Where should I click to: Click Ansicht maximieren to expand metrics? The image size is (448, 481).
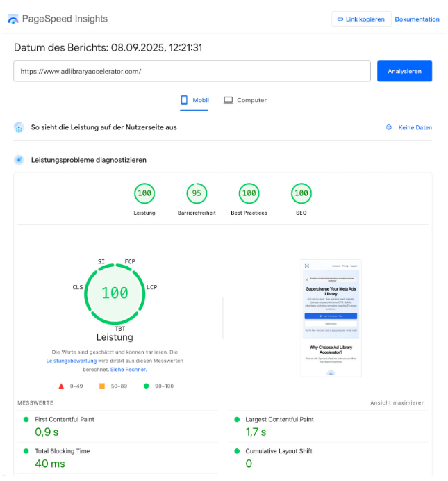[397, 402]
